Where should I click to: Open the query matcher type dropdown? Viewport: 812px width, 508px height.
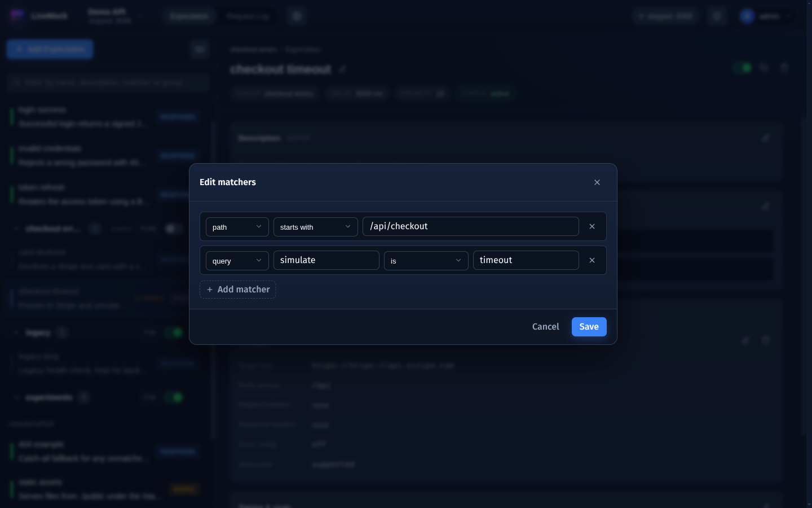click(x=237, y=261)
